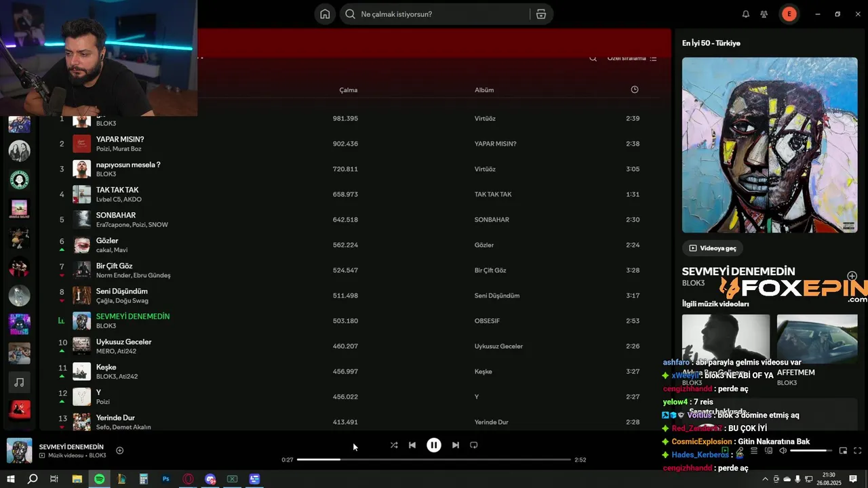This screenshot has width=868, height=488.
Task: Select the track napıyosun mesela ?
Action: tap(128, 165)
